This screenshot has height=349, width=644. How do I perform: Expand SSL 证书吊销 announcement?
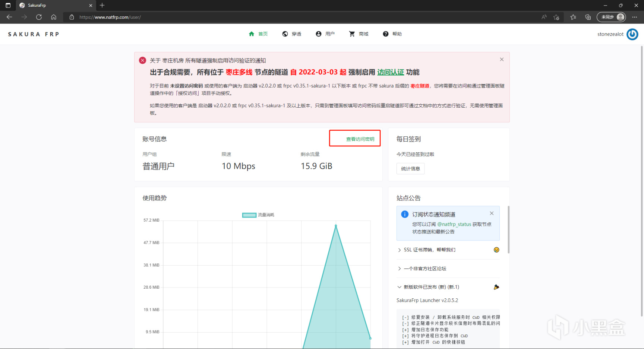pos(448,250)
